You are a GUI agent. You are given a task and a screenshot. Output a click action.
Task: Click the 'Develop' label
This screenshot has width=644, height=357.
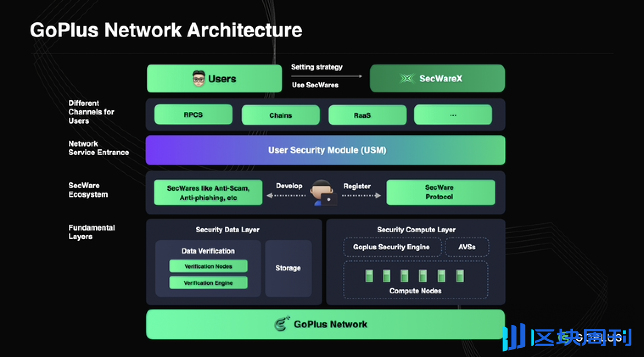tap(289, 186)
